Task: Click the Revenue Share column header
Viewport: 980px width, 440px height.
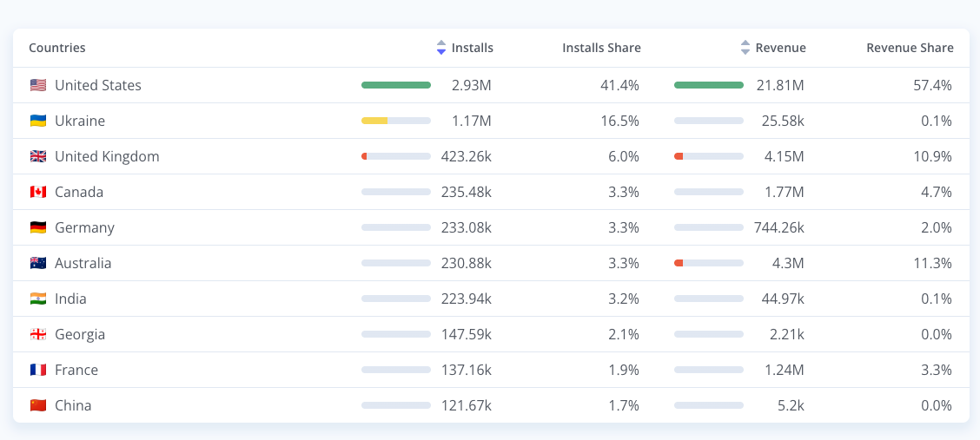Action: tap(910, 48)
